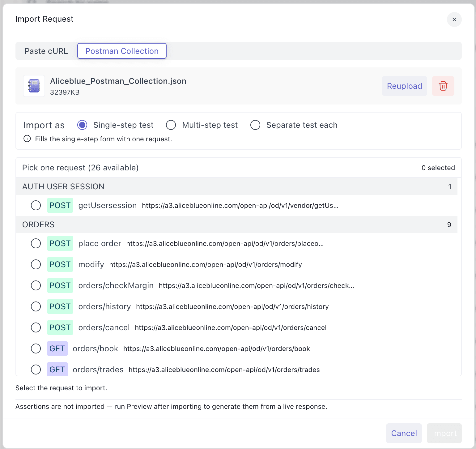476x449 pixels.
Task: Click the collection file notebook icon
Action: pos(34,86)
